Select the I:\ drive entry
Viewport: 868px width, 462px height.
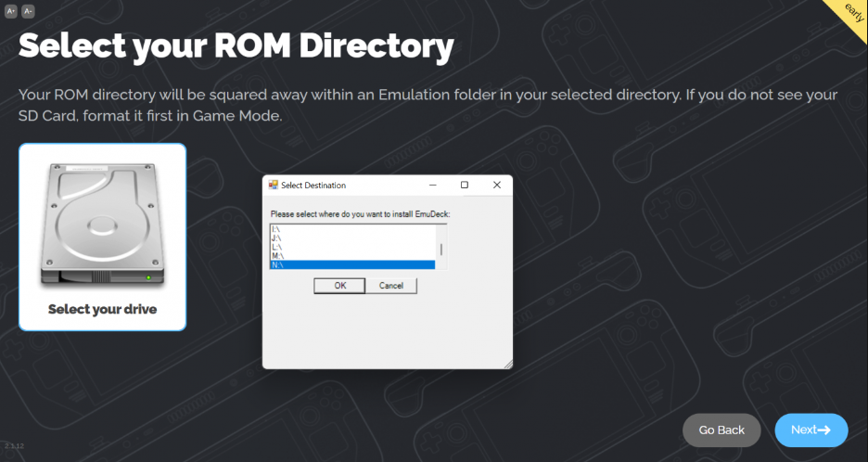point(352,229)
